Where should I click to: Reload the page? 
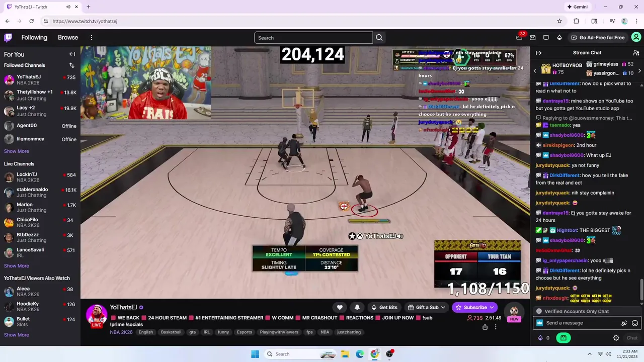(x=31, y=21)
